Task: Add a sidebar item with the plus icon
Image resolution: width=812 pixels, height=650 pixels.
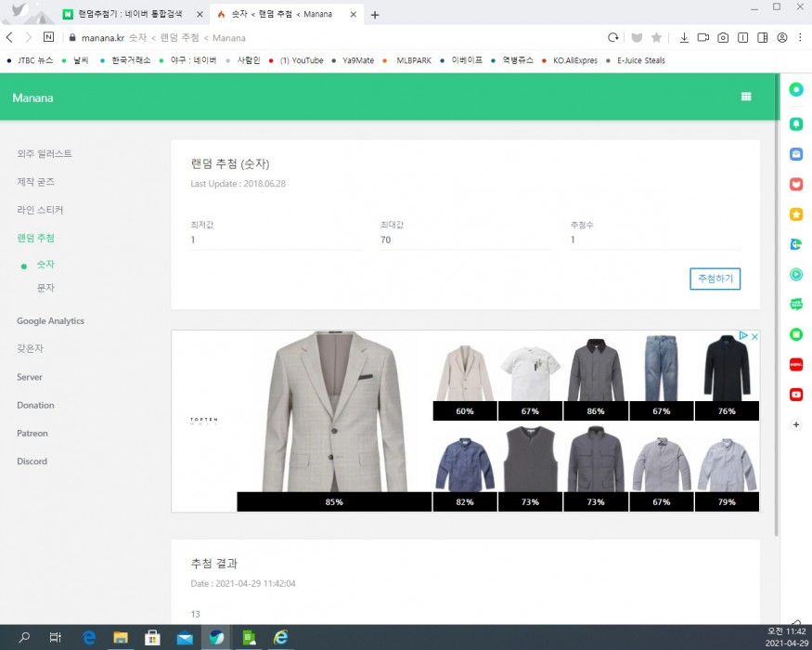Action: click(796, 424)
